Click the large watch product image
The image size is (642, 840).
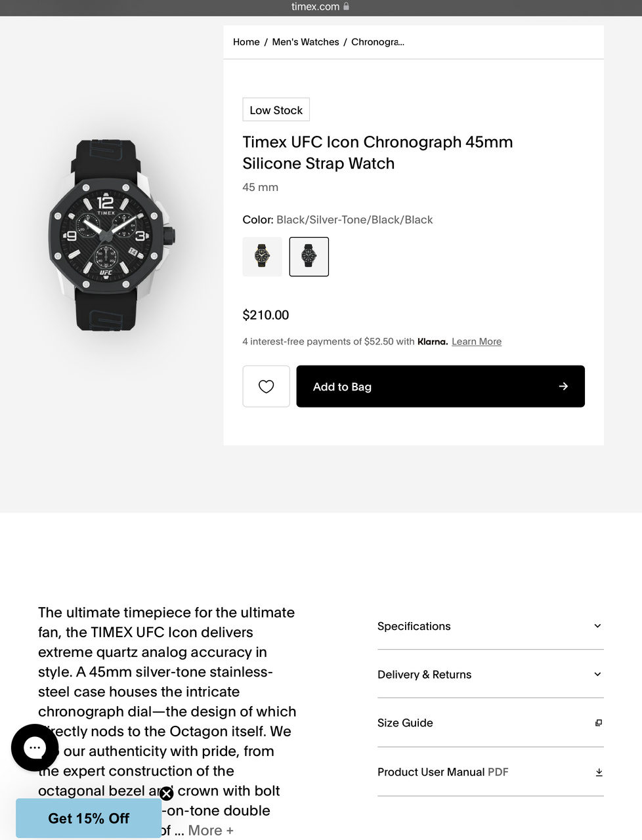point(112,236)
